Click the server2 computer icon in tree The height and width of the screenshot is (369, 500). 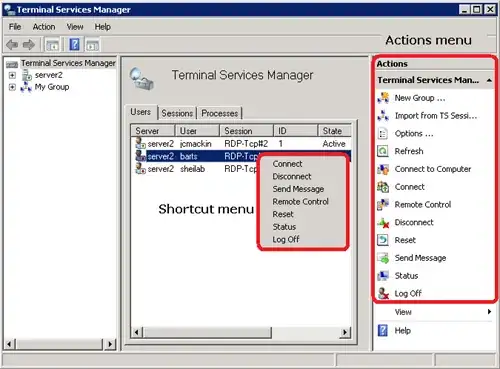coord(27,75)
